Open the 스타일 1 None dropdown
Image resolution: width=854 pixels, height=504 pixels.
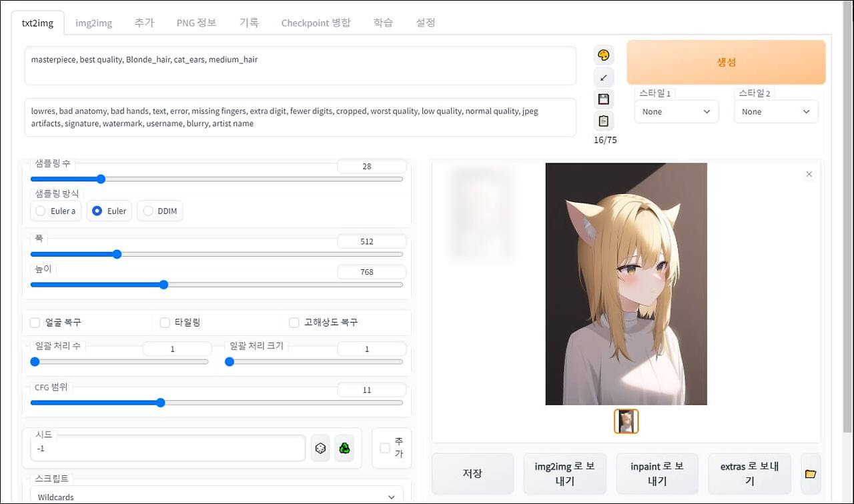point(676,111)
